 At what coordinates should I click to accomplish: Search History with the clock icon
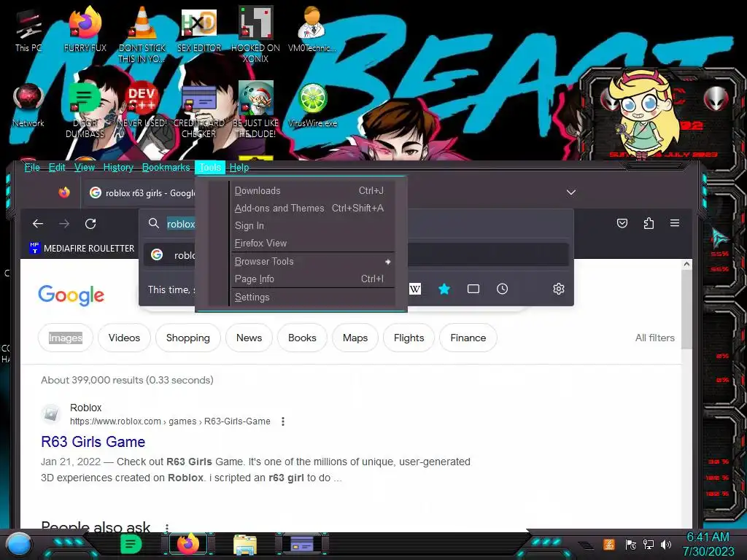(x=502, y=289)
